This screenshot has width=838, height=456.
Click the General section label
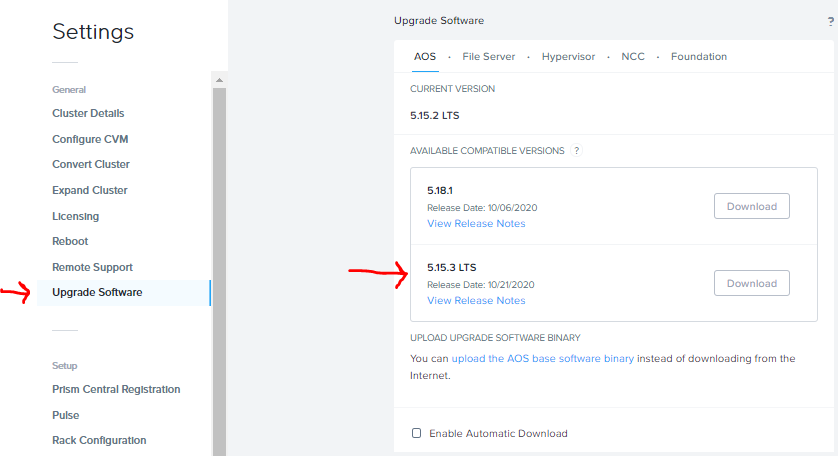coord(69,90)
